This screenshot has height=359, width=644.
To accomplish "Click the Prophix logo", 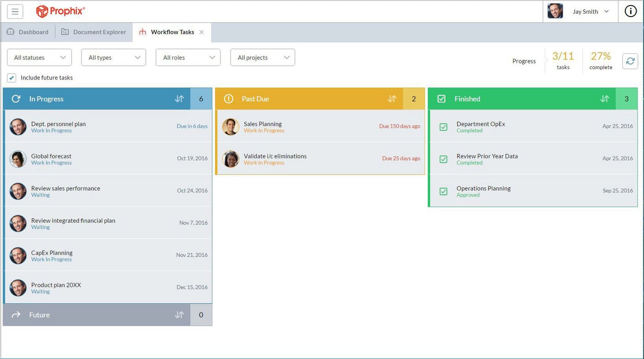I will [x=60, y=11].
